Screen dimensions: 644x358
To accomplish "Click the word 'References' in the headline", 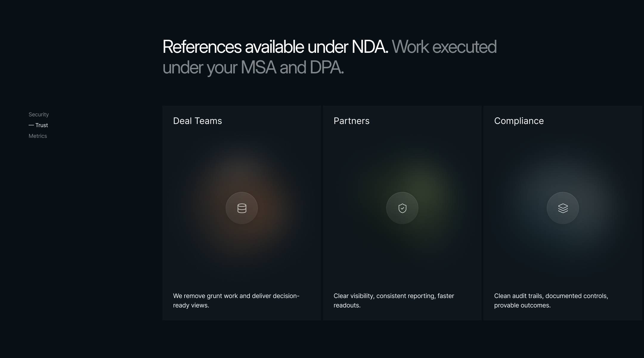I will [202, 47].
